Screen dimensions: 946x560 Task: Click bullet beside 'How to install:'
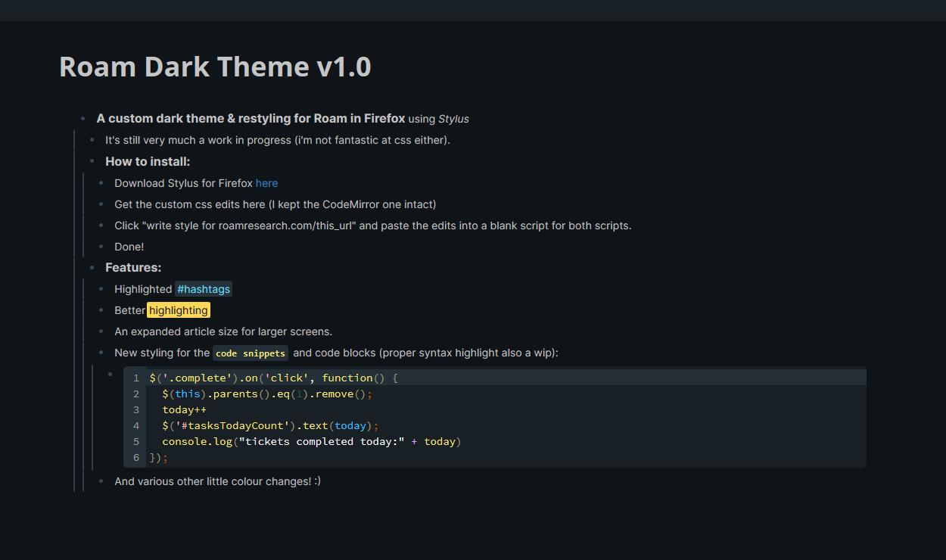point(92,161)
